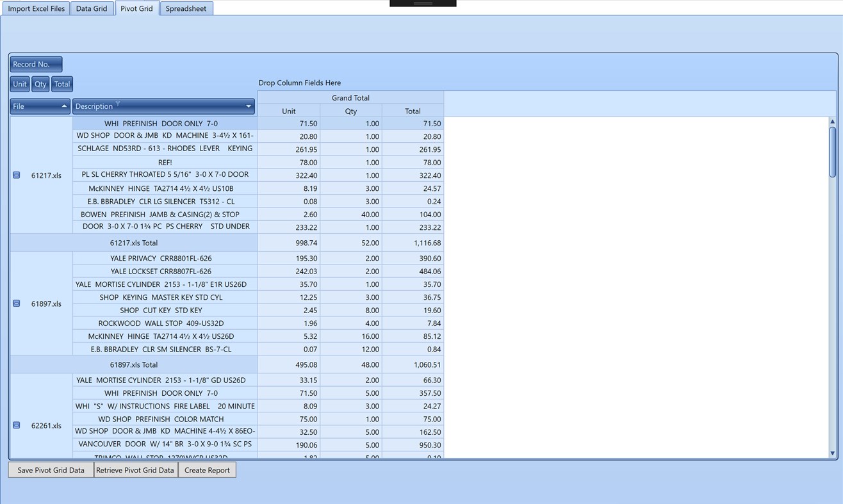This screenshot has height=504, width=843.
Task: Select the Qty data field chip
Action: tap(40, 84)
